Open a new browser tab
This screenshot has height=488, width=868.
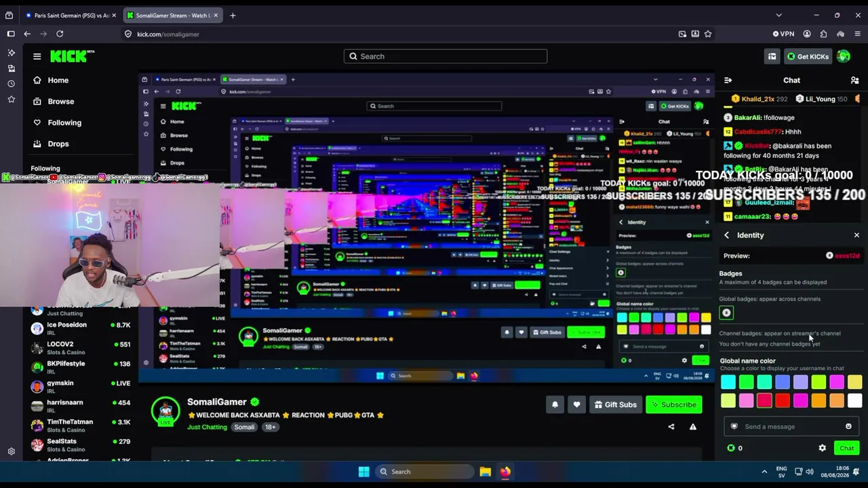pos(233,15)
